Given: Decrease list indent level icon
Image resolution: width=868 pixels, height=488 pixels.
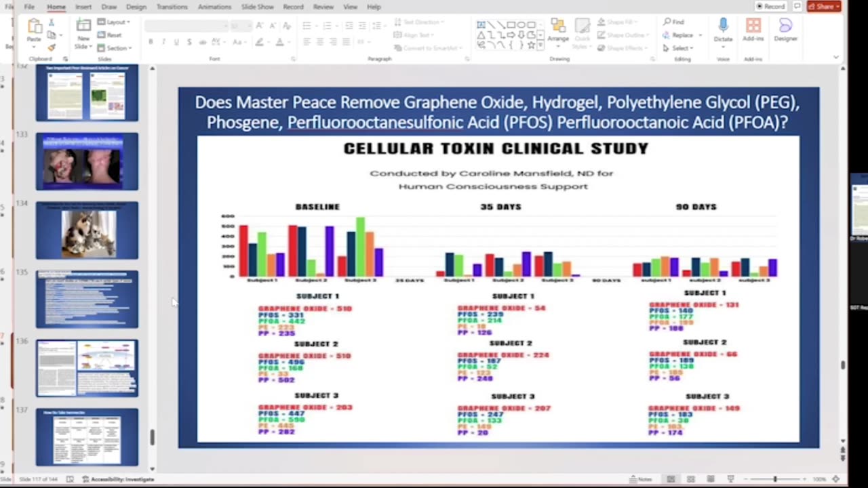Looking at the screenshot, I should pos(349,26).
